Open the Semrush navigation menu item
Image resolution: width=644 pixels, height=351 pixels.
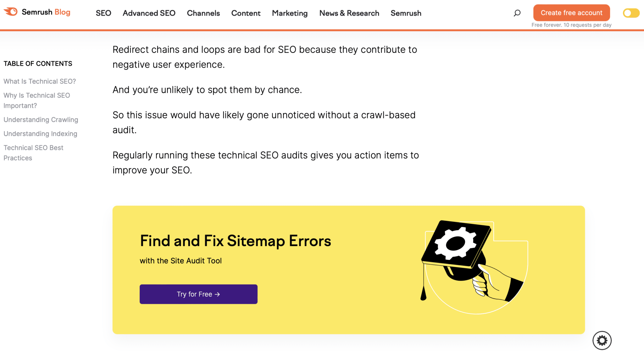coord(406,13)
